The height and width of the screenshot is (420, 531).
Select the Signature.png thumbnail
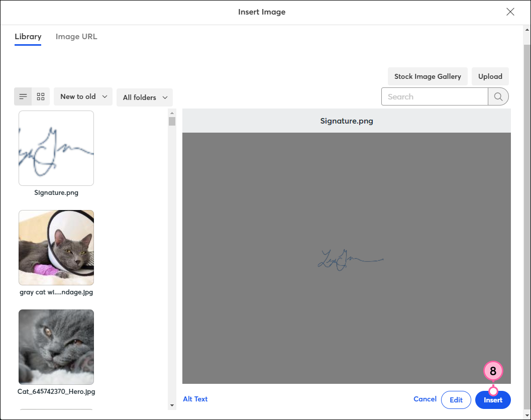tap(56, 148)
